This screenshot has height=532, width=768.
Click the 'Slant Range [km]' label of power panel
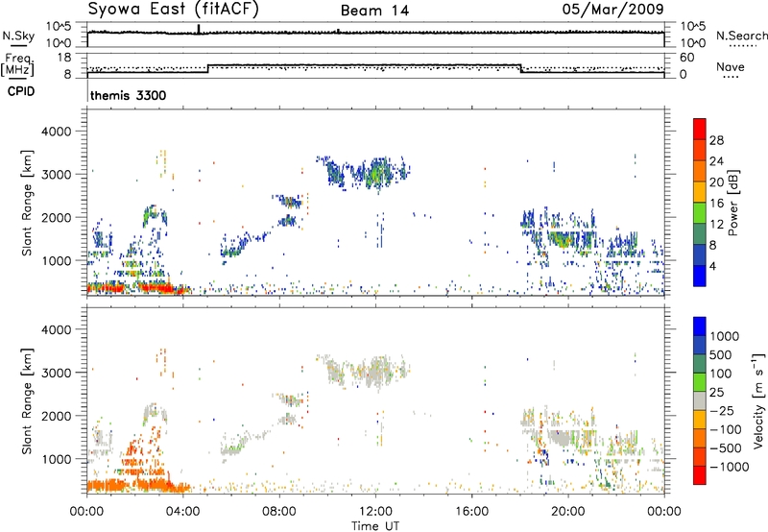click(27, 203)
